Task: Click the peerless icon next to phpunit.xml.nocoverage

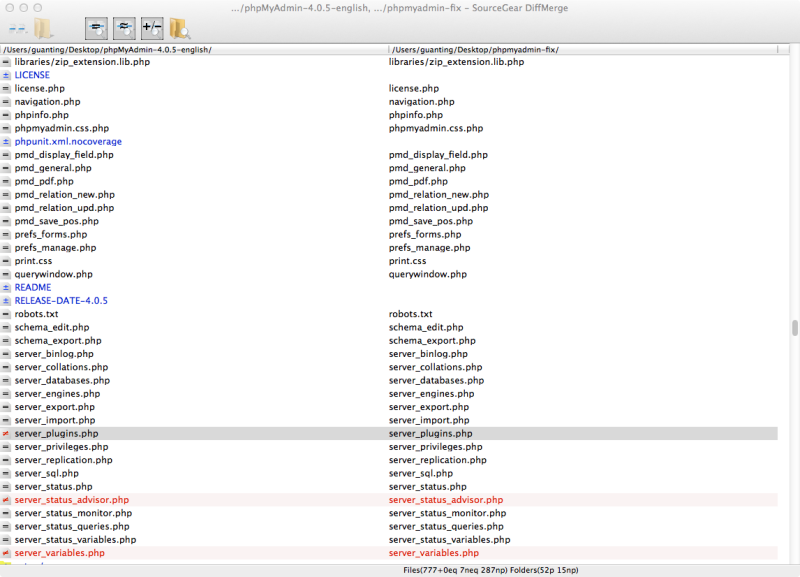Action: 6,141
